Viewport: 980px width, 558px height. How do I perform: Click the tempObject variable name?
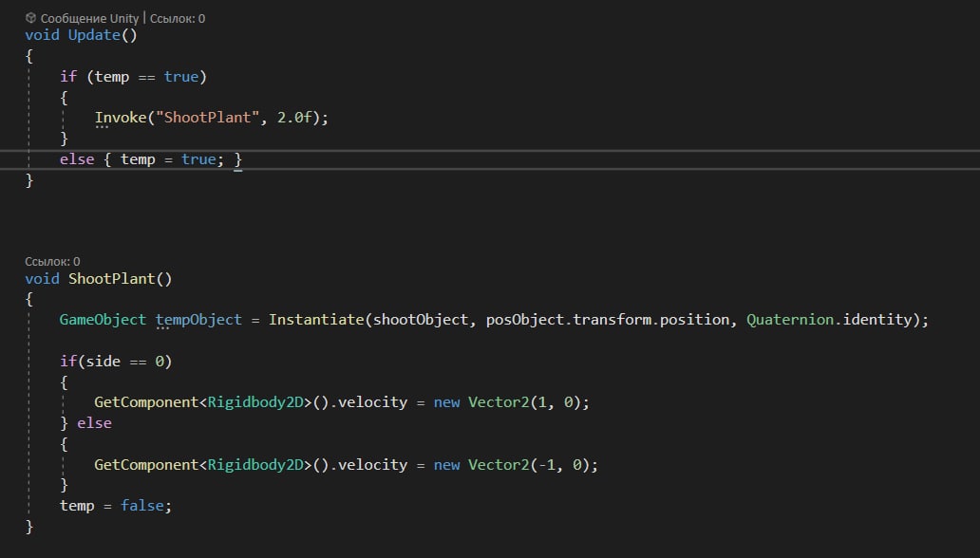click(x=198, y=320)
